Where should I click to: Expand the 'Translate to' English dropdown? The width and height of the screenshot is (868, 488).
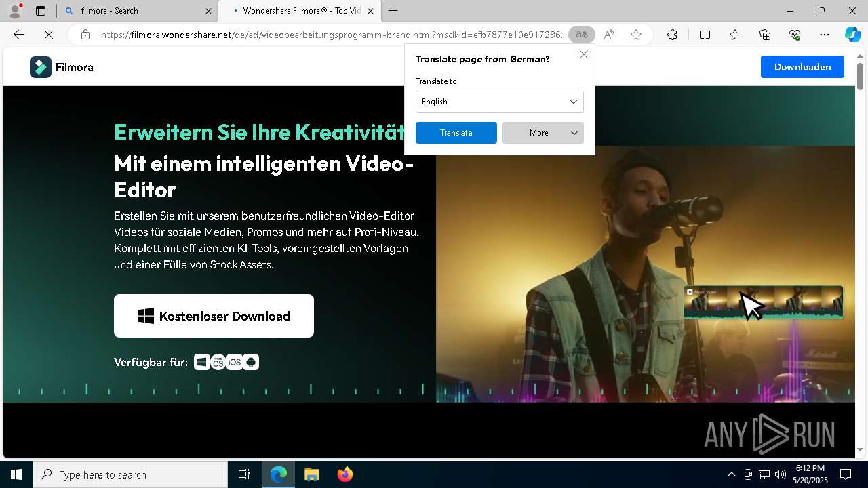[x=500, y=102]
